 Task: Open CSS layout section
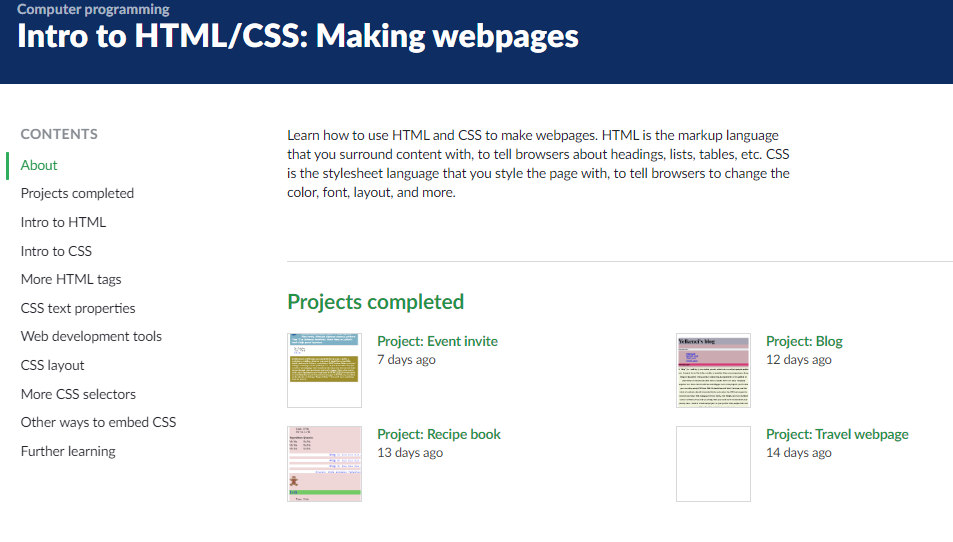tap(52, 365)
